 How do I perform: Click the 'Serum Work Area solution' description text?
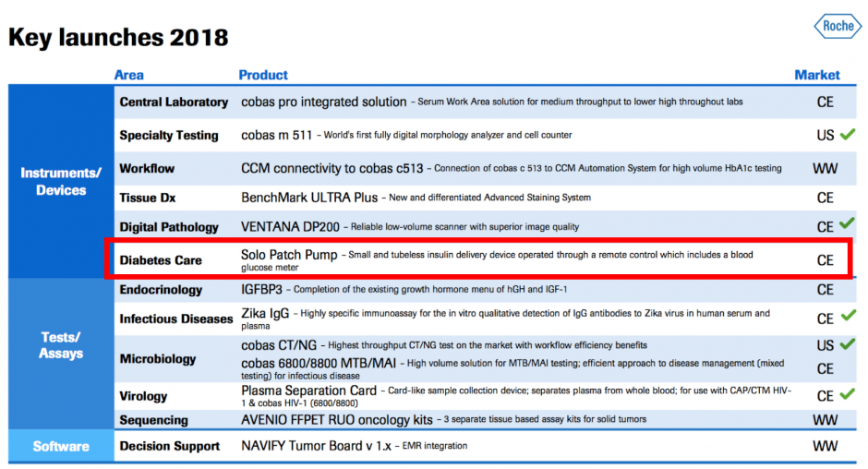point(580,102)
